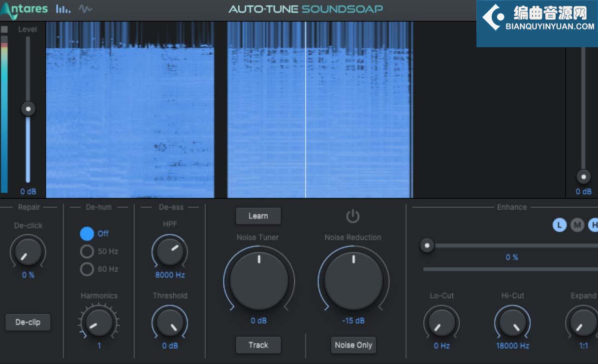
Task: Click the output level slider handle
Action: (583, 177)
